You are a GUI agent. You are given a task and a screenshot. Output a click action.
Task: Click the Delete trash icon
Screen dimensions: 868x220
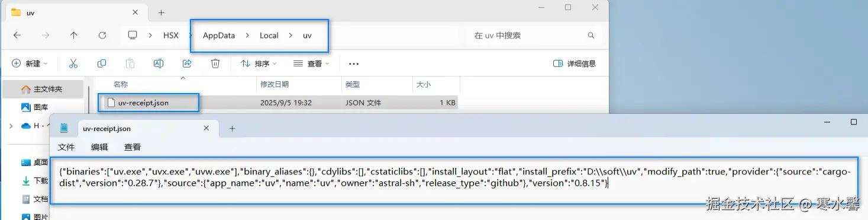pyautogui.click(x=216, y=63)
